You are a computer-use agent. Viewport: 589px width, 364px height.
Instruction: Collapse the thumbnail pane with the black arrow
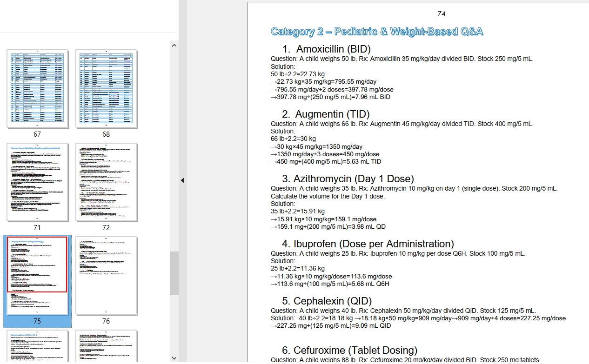tap(182, 180)
